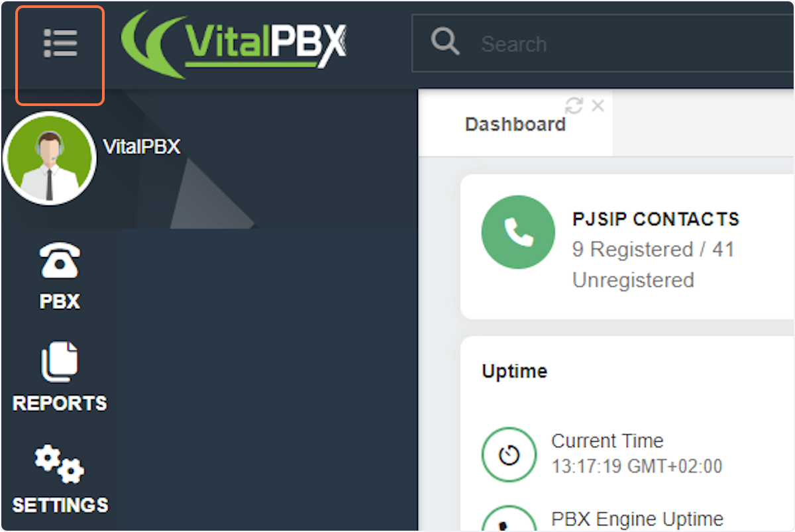Focus the Search input field

pyautogui.click(x=603, y=44)
